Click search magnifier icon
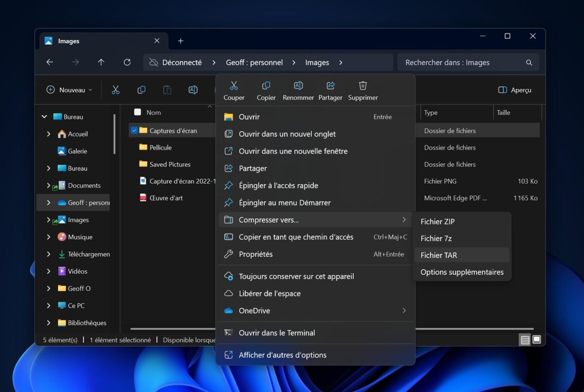This screenshot has height=392, width=584. pos(529,63)
